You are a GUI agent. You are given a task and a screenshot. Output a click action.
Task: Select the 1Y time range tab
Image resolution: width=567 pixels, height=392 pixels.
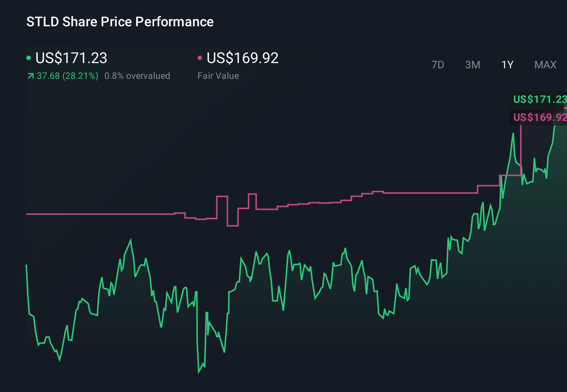click(x=507, y=65)
